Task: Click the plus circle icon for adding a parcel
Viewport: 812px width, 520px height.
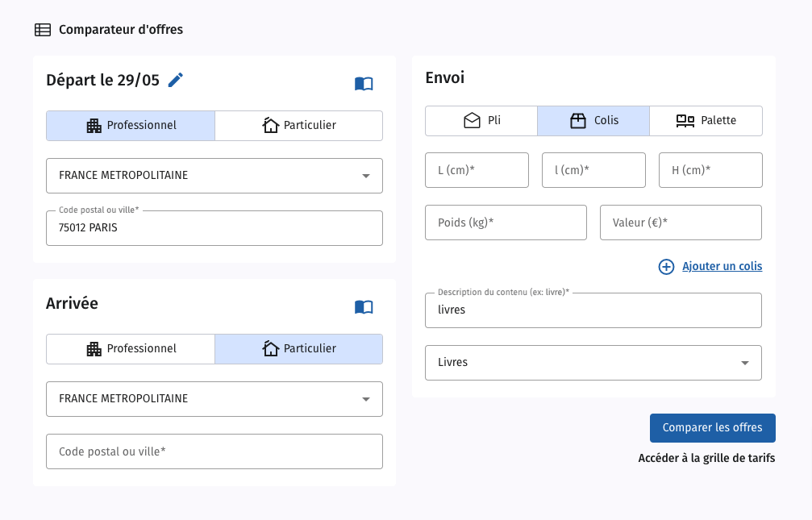Action: pyautogui.click(x=666, y=267)
